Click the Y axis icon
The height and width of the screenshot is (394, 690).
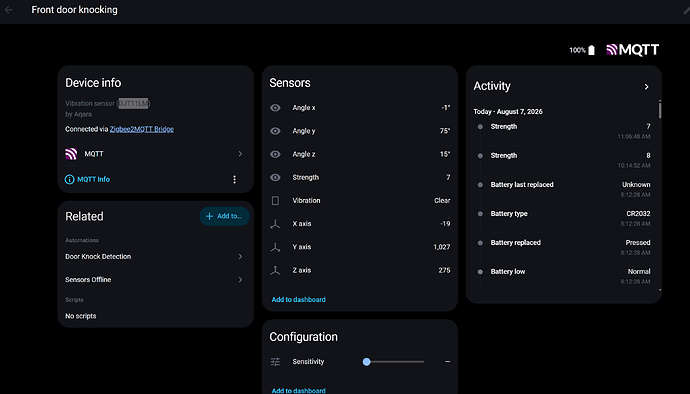point(275,247)
